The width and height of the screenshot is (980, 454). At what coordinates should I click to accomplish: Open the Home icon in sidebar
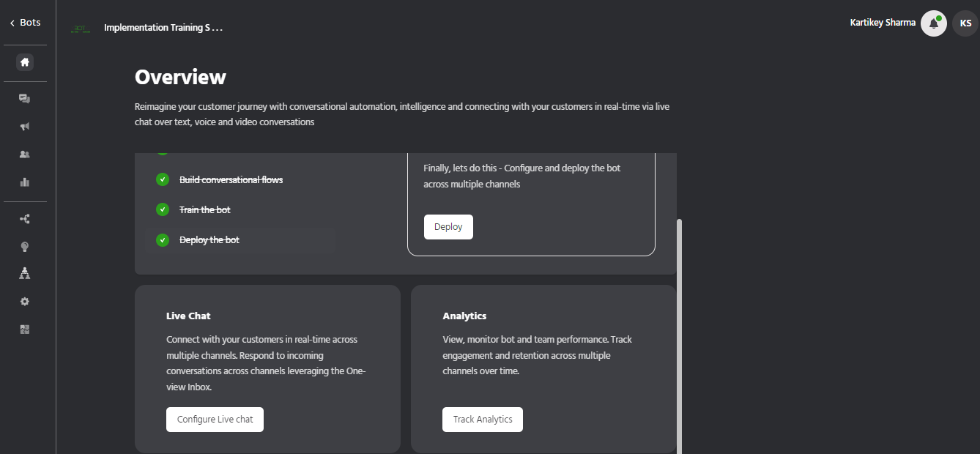[25, 62]
